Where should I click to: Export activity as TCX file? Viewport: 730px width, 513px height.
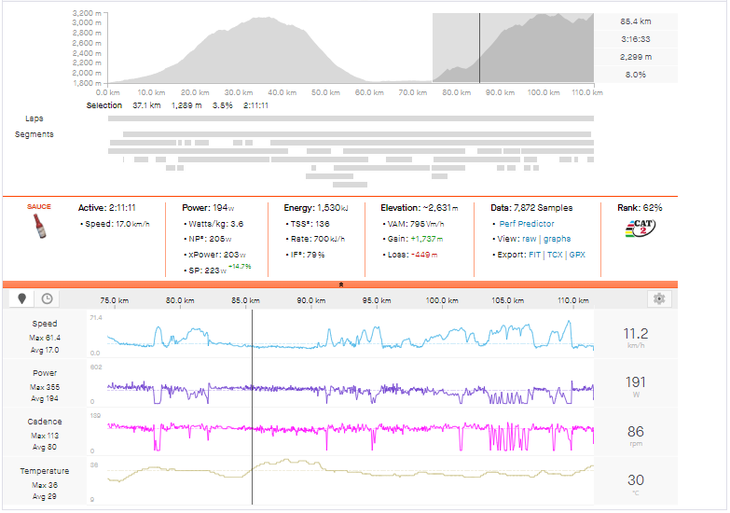pos(555,255)
